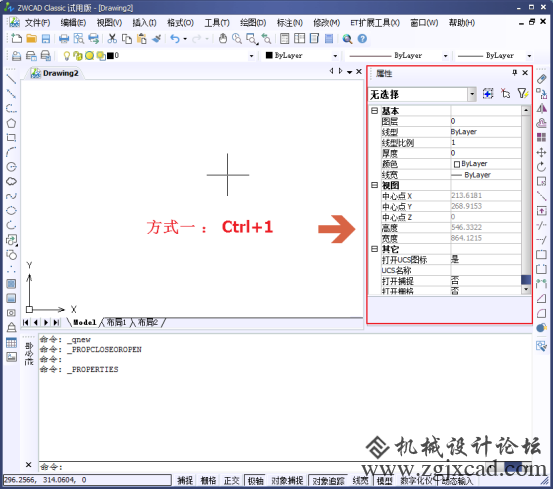Viewport: 554px width, 490px height.
Task: Select the Erase tool in the modify toolbar
Action: (541, 79)
